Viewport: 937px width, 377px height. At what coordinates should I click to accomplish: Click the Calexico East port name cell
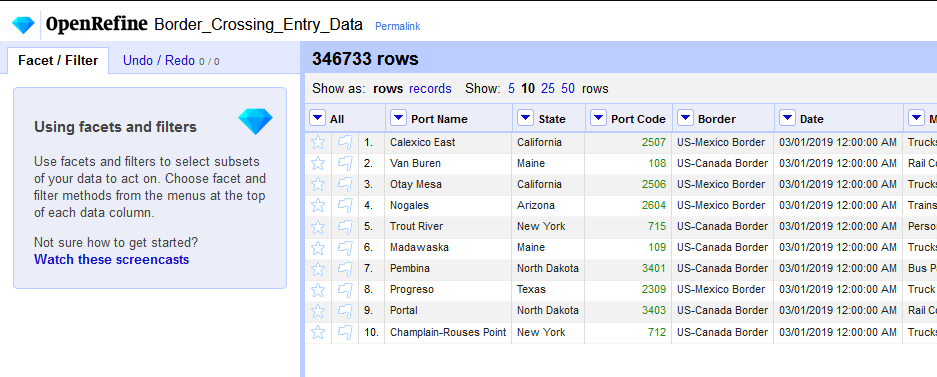[448, 142]
